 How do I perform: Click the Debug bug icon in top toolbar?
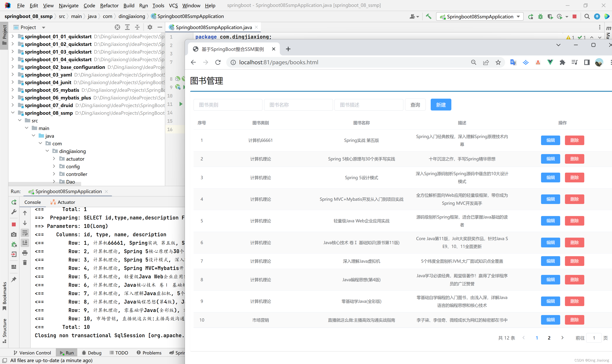540,16
